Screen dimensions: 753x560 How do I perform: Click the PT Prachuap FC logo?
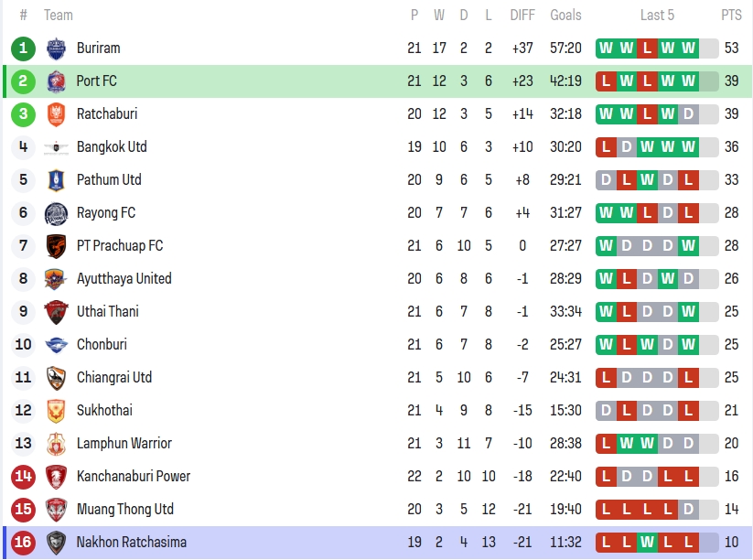[56, 246]
